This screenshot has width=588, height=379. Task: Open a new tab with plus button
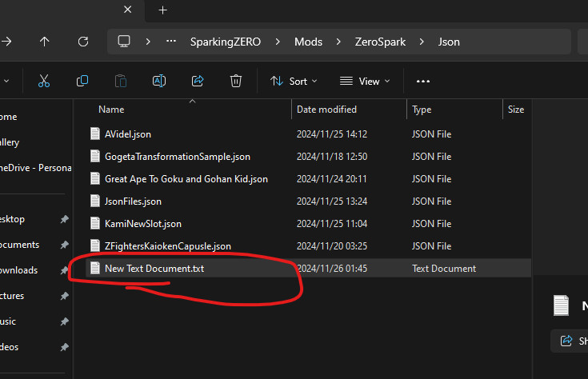tap(162, 10)
